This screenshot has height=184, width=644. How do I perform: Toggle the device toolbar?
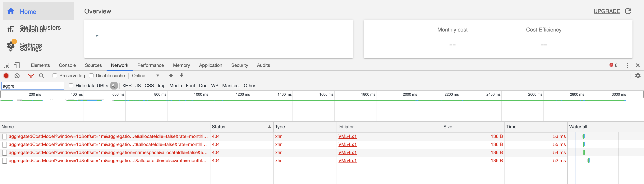point(16,65)
